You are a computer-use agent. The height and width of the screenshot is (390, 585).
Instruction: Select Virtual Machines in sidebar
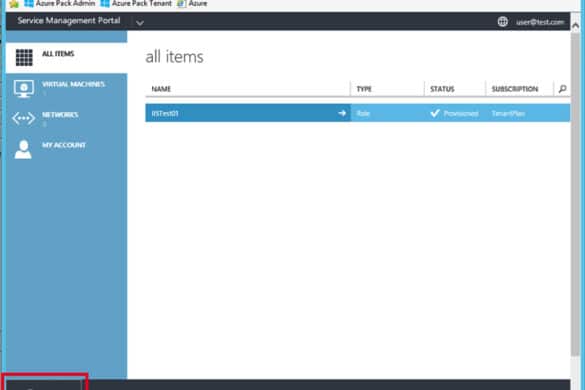click(66, 88)
